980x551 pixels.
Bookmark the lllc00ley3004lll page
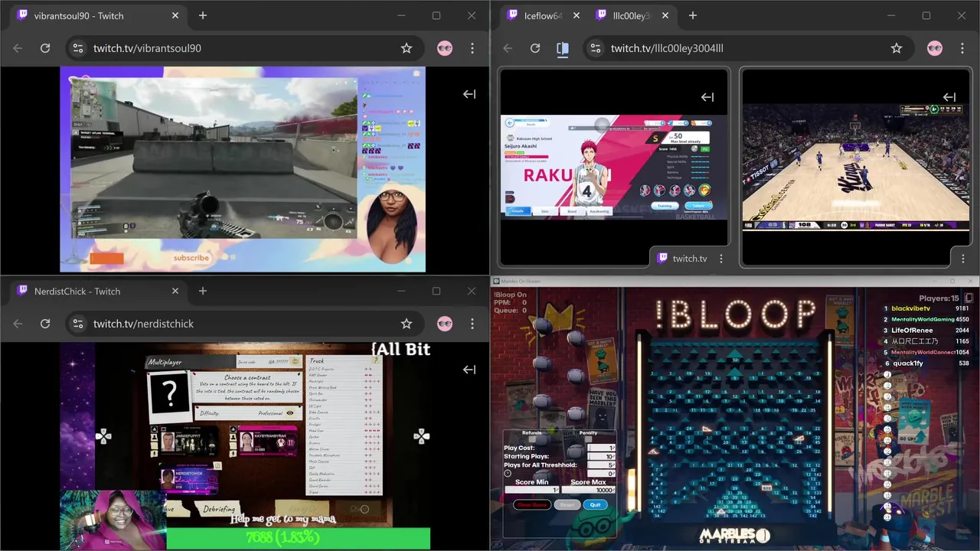897,48
